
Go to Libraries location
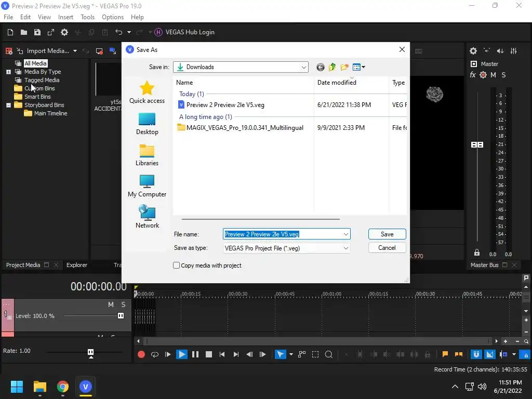[147, 155]
